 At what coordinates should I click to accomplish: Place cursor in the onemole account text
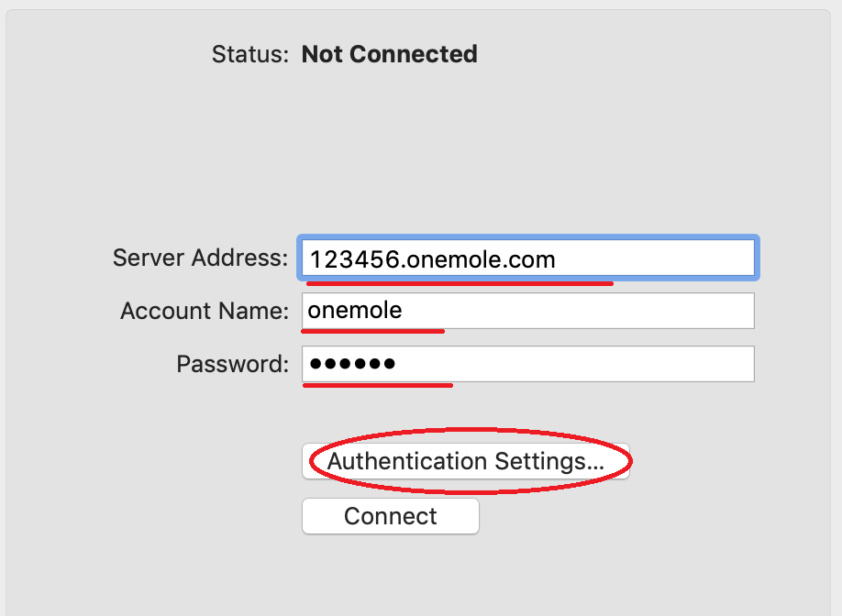point(354,310)
